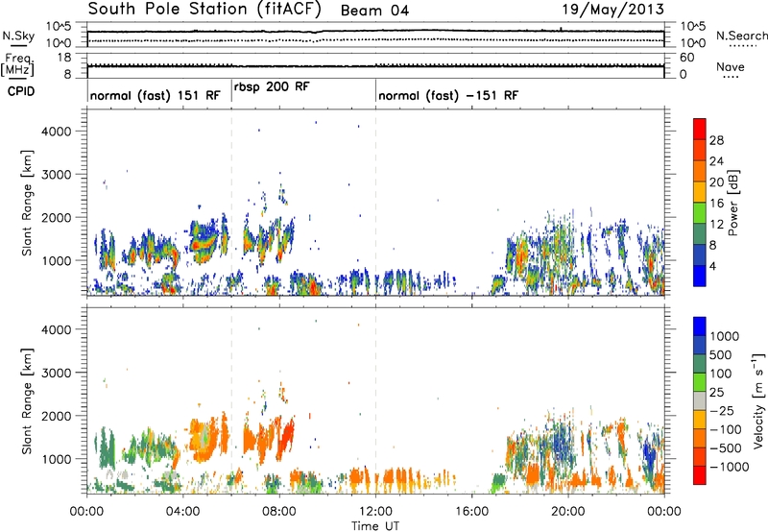768x532 pixels.
Task: Click the 'N.Search' legend label
Action: (742, 36)
